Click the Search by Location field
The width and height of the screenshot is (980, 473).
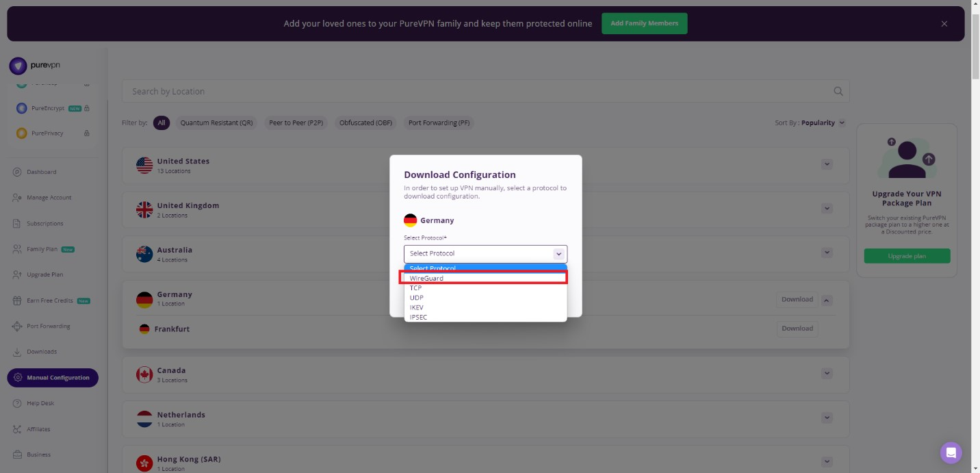click(x=479, y=91)
